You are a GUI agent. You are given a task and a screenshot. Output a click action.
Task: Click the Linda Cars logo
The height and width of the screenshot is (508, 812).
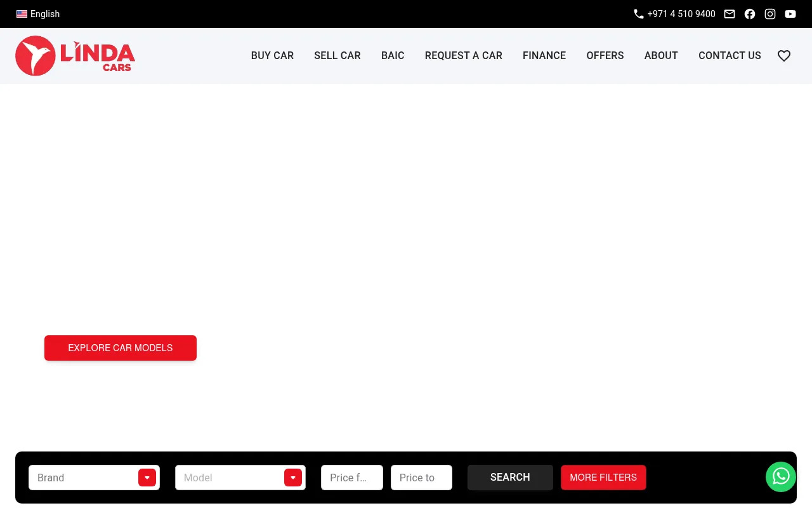(75, 56)
